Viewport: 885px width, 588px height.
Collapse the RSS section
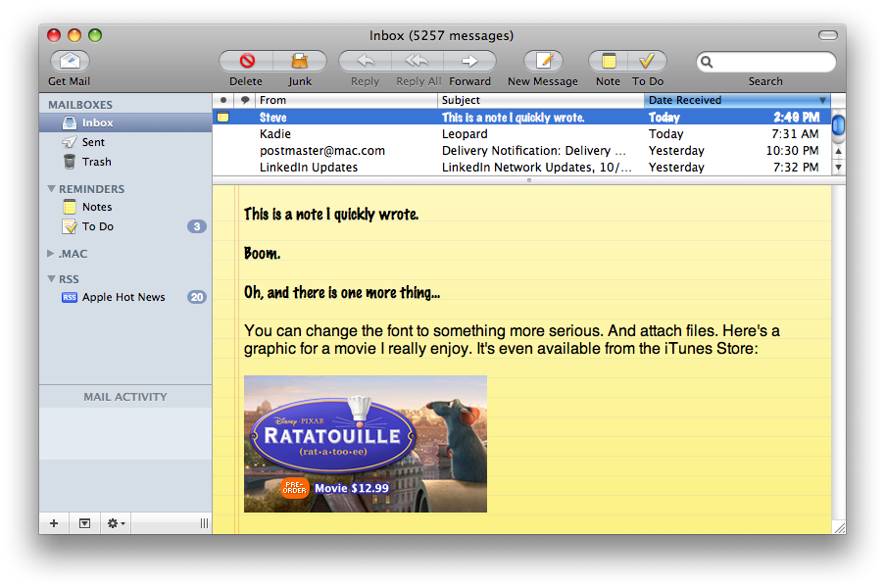coord(51,278)
